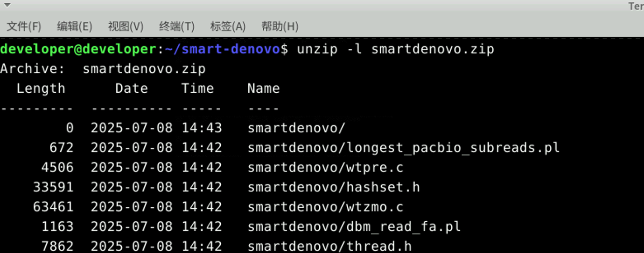
Task: Open the 视图(V) menu
Action: [x=126, y=27]
